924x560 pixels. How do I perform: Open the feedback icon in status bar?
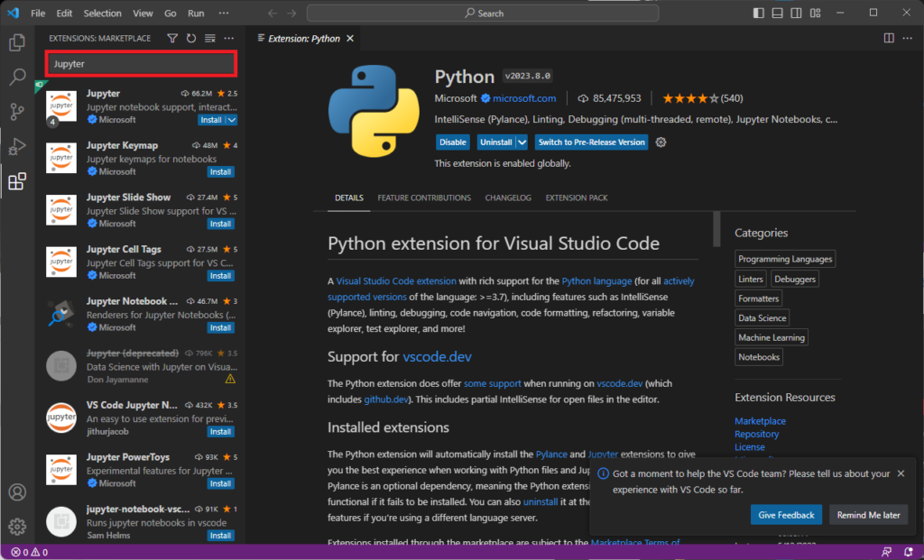pyautogui.click(x=886, y=553)
